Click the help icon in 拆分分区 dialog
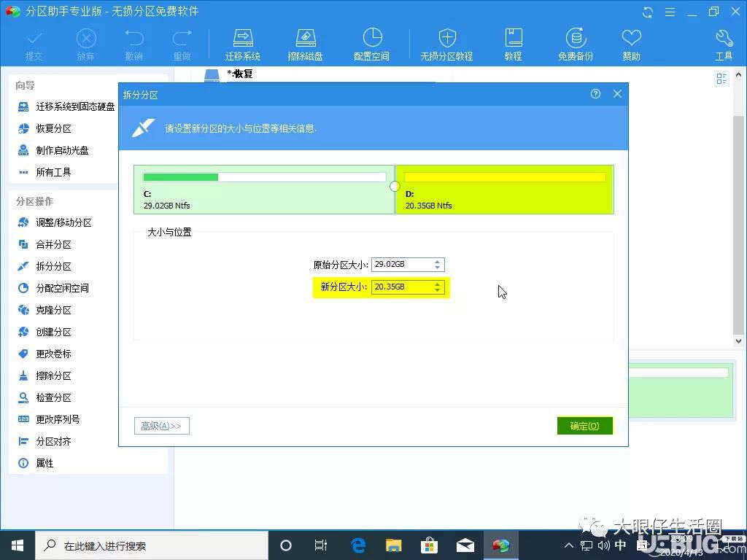The image size is (747, 560). click(x=595, y=94)
